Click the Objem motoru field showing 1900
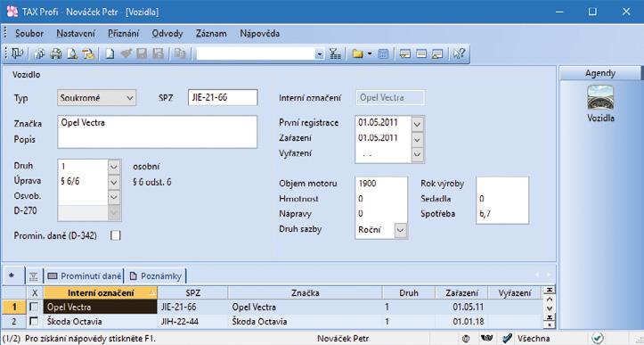The width and height of the screenshot is (644, 345). [380, 184]
